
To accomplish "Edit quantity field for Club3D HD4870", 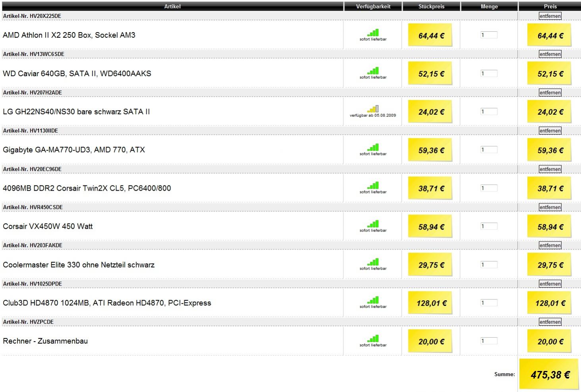I will tap(489, 303).
